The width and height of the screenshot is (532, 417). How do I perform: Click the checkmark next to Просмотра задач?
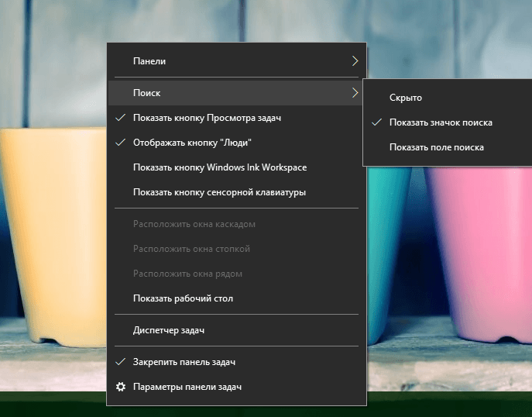point(121,118)
